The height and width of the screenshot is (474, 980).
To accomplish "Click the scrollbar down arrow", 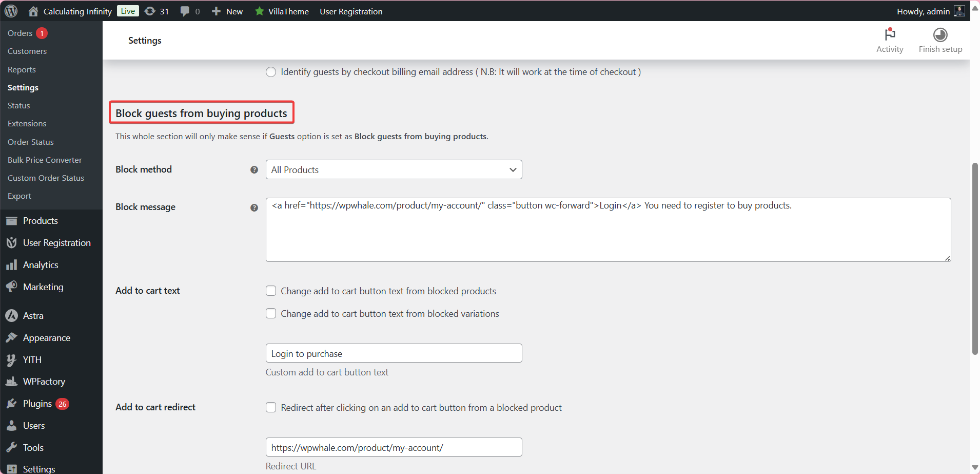I will tap(975, 467).
